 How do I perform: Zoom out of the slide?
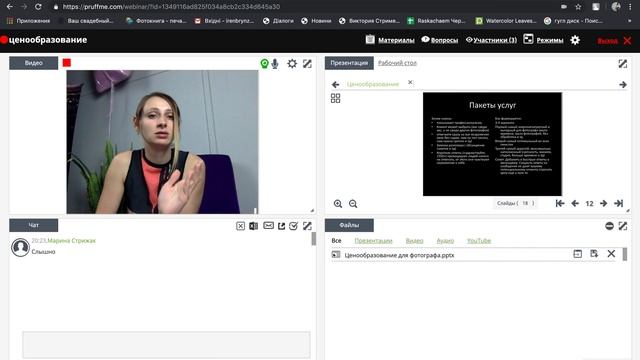pos(353,204)
